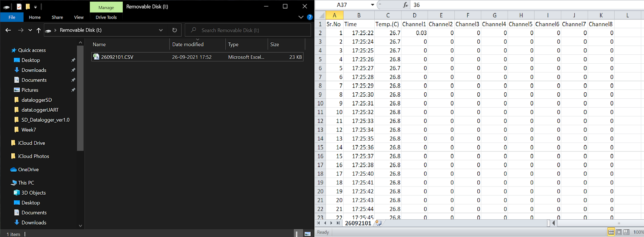Open OneDrive in navigation pane
This screenshot has width=644, height=237.
click(28, 170)
